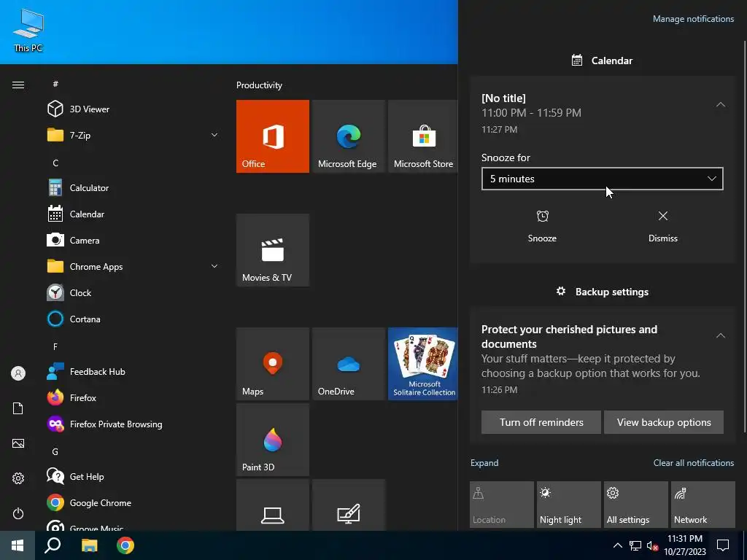Open the Microsoft Store tile
This screenshot has height=560, width=747.
[423, 136]
